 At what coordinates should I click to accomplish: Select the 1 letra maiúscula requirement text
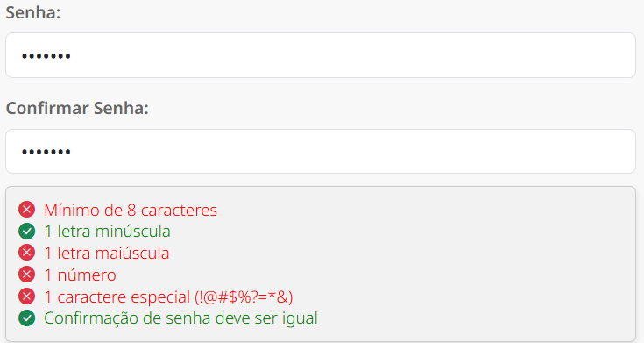[107, 253]
